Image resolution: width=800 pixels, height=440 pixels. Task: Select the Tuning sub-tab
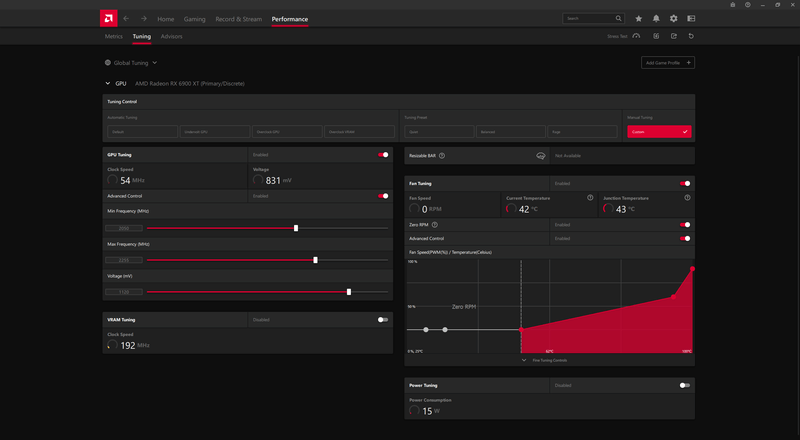[141, 36]
